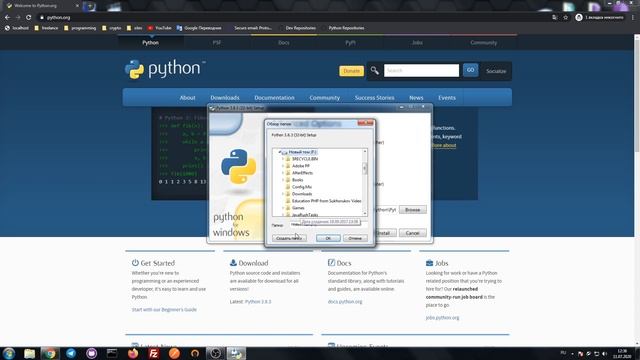Screen dimensions: 640x360
Task: Click the site search input field
Action: point(421,71)
